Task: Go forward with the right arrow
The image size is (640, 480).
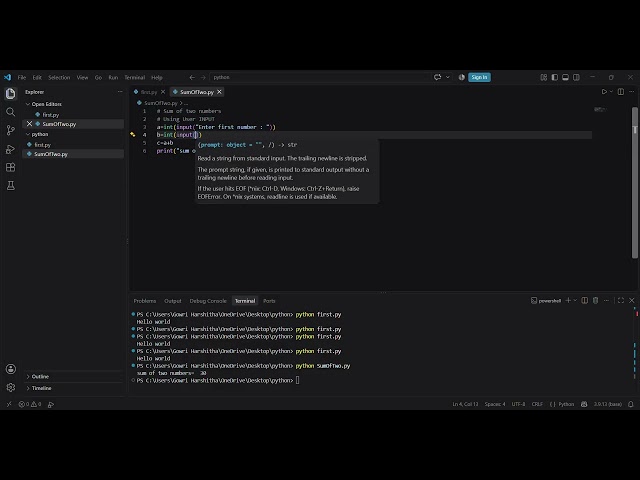Action: pos(203,77)
